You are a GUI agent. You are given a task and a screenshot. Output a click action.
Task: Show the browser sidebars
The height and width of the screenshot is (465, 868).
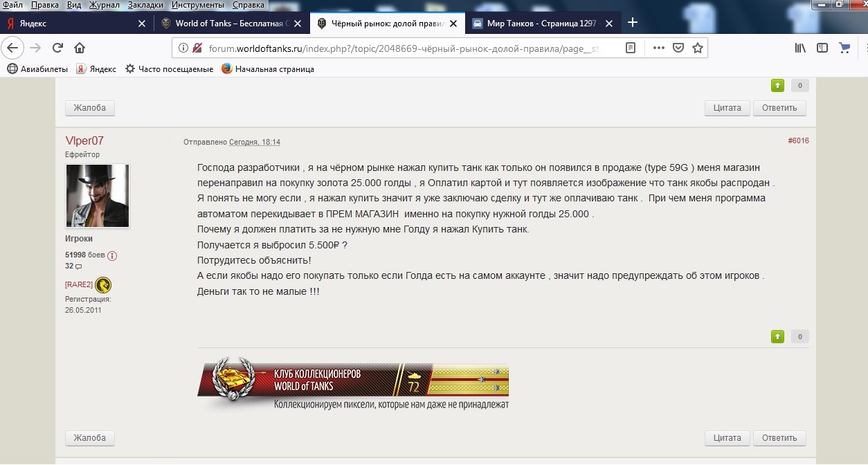822,48
